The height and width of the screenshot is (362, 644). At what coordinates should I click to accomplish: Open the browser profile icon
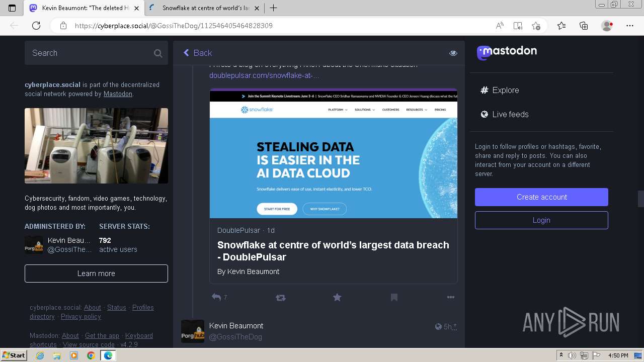coord(607,26)
